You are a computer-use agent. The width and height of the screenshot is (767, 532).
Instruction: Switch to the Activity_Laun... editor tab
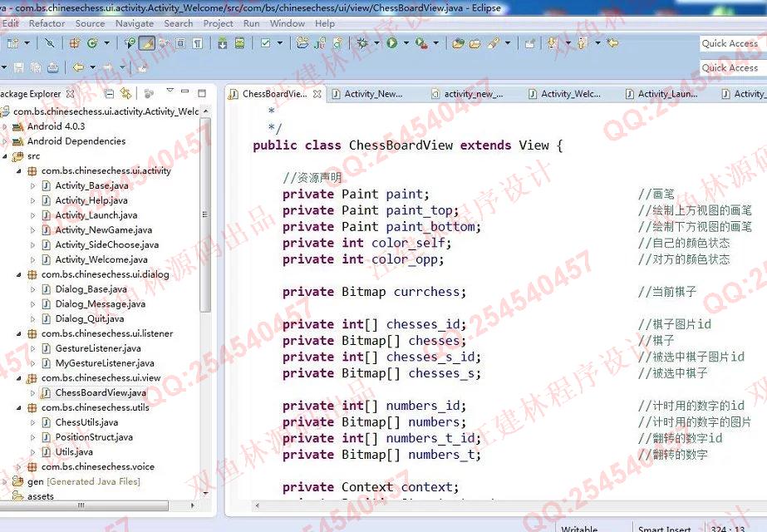coord(668,93)
